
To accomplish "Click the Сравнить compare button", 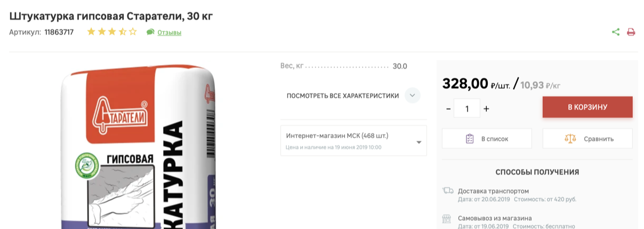I will pos(587,139).
